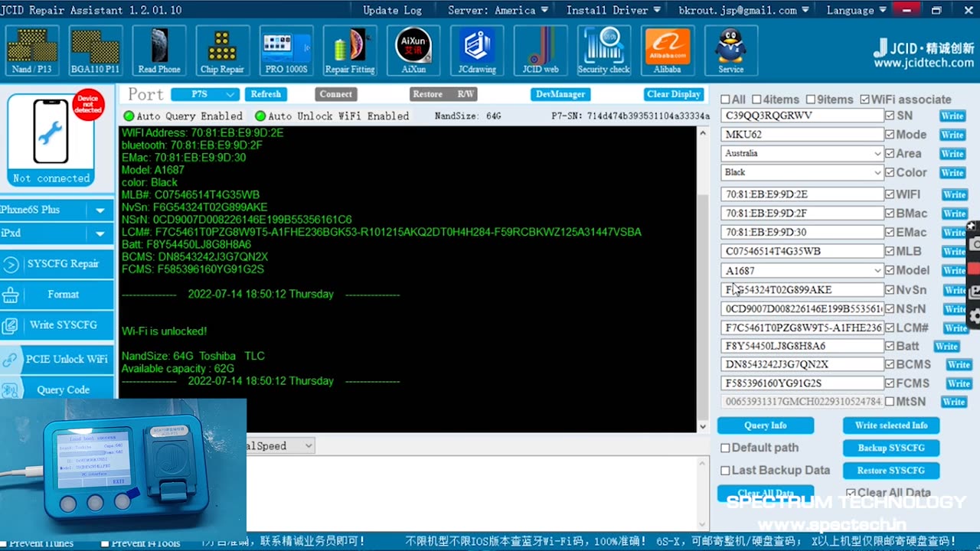This screenshot has width=980, height=551.
Task: Open the Nand / P13 tool
Action: (32, 51)
